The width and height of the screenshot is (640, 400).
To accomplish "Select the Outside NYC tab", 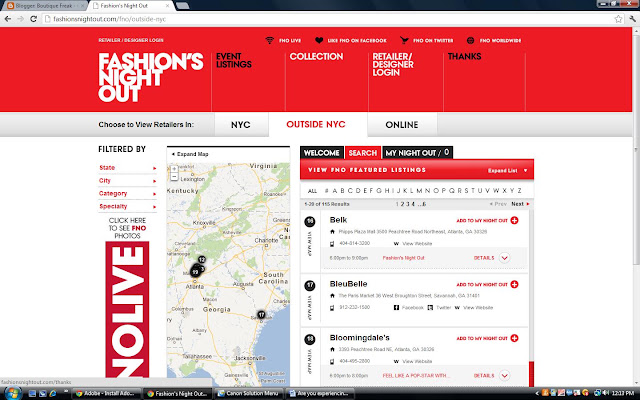I will (316, 124).
